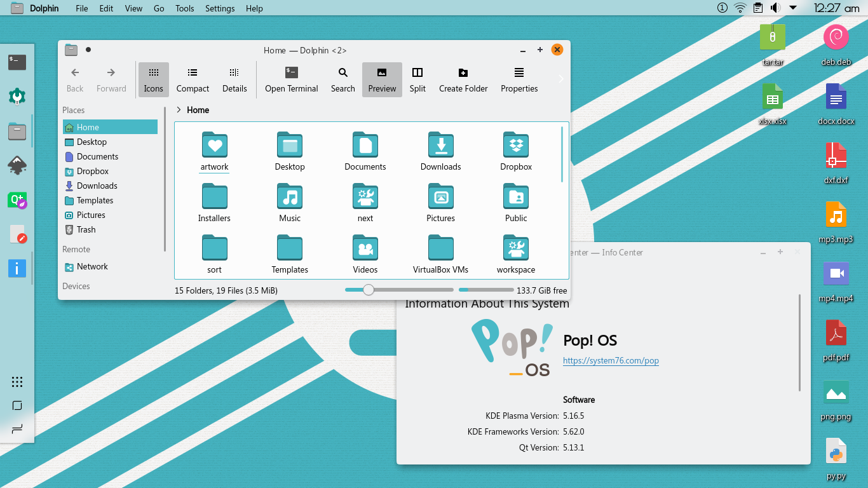Select the next folder
This screenshot has height=488, width=868.
point(365,203)
